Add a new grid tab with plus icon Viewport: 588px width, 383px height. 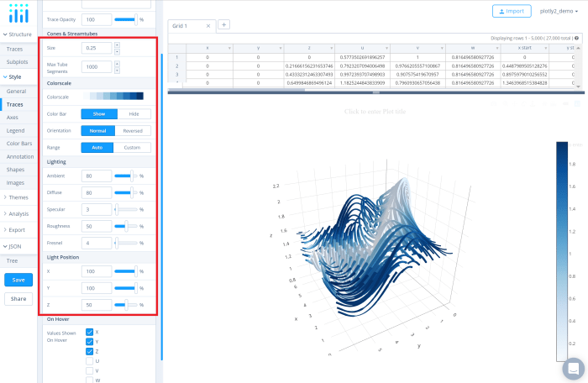pyautogui.click(x=224, y=24)
